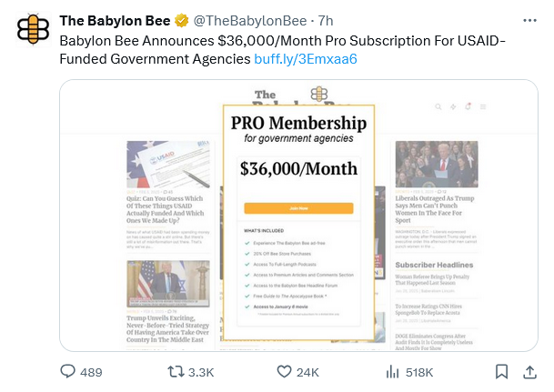Click the 3.3K reposts count
Viewport: 554px width, 392px height.
(x=201, y=372)
